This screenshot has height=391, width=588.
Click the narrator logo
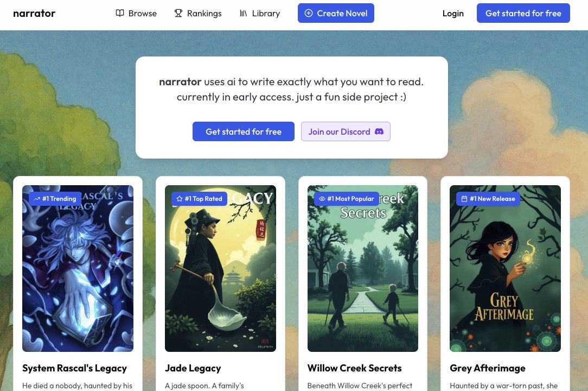tap(34, 13)
